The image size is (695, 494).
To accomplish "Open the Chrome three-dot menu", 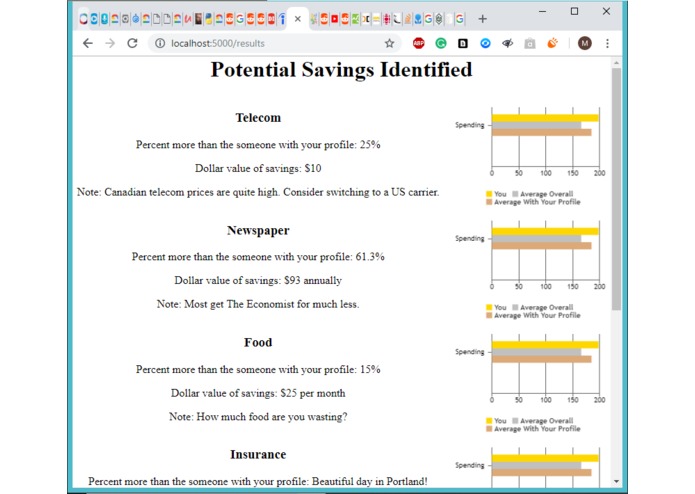I will 607,43.
